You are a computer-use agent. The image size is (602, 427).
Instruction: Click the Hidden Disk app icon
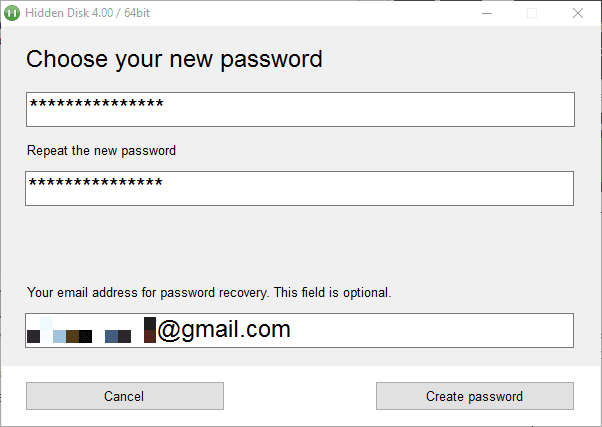14,13
